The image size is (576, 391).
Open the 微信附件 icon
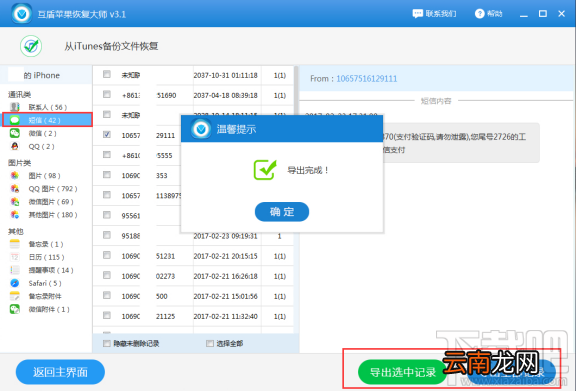point(15,309)
